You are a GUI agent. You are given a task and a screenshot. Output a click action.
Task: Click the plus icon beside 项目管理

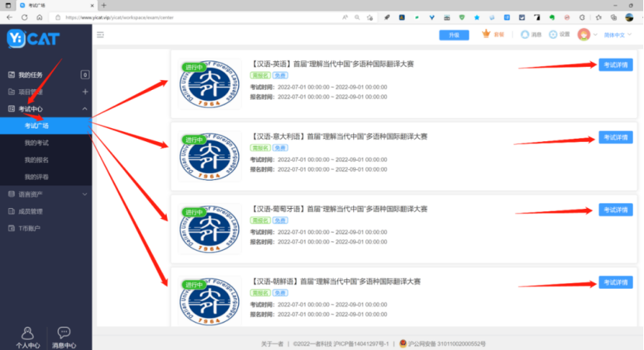point(85,92)
